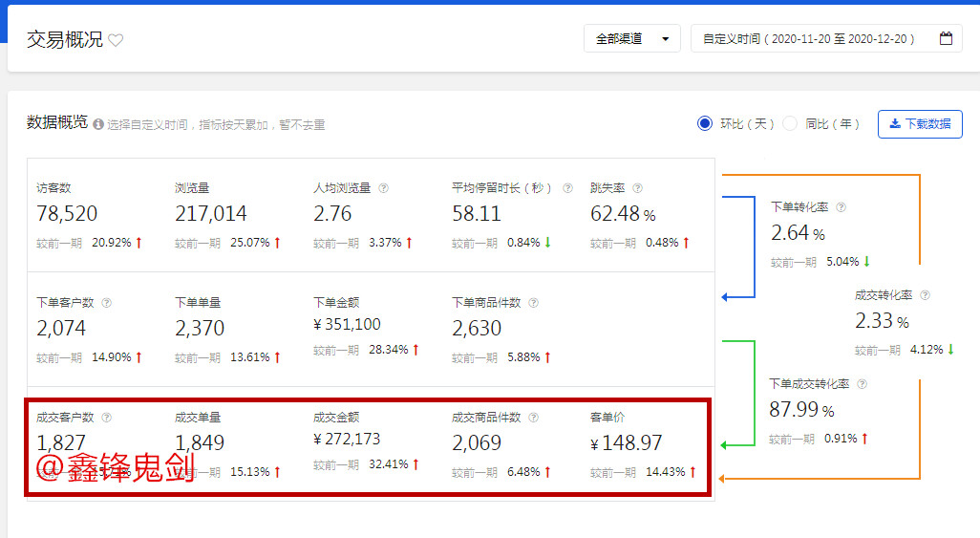
Task: Click the help icon beside 人均浏览量
Action: [x=383, y=188]
